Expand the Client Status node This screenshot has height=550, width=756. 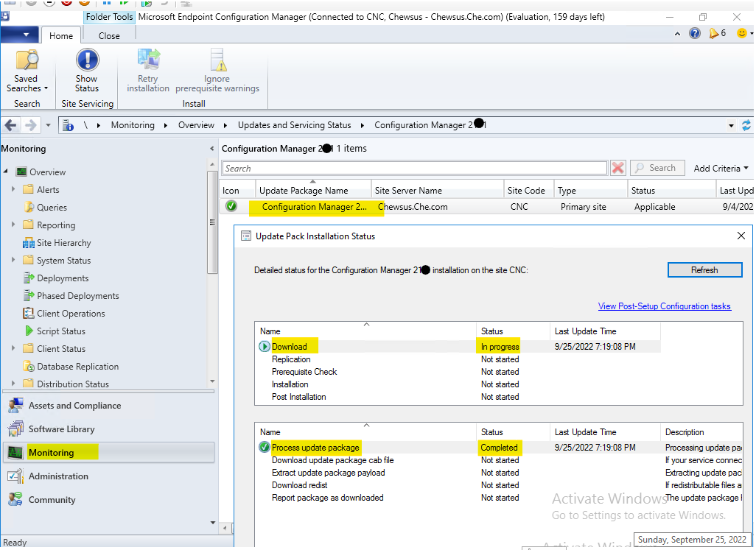pos(13,348)
